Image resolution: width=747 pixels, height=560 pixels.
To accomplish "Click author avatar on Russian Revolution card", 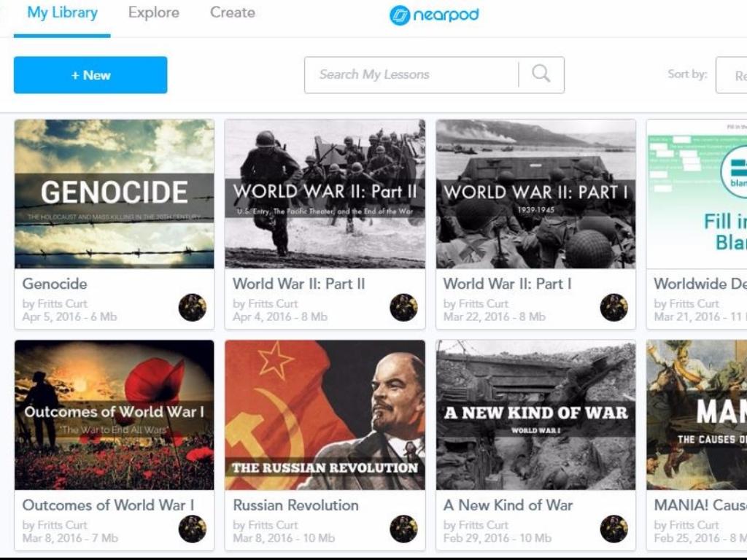I will click(x=403, y=529).
